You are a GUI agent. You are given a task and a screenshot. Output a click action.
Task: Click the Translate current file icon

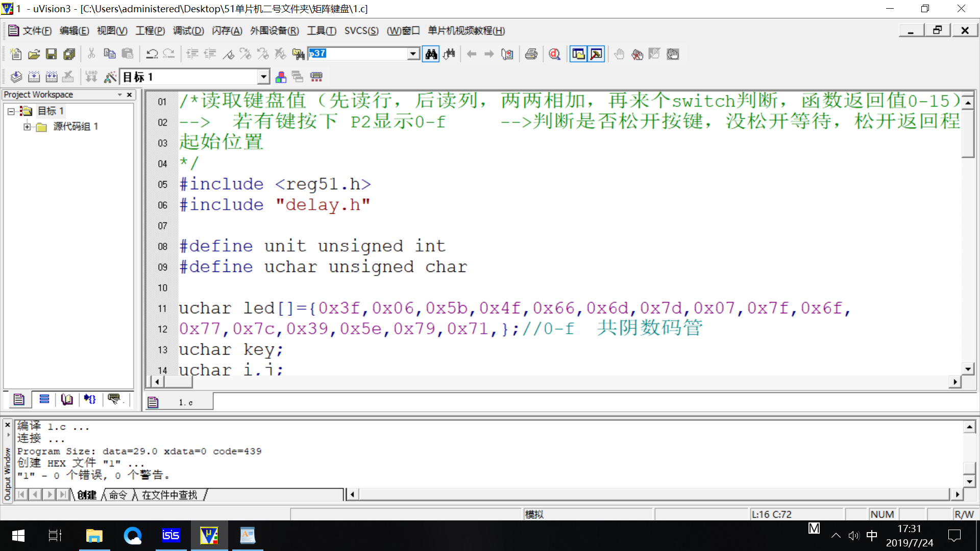pos(16,77)
